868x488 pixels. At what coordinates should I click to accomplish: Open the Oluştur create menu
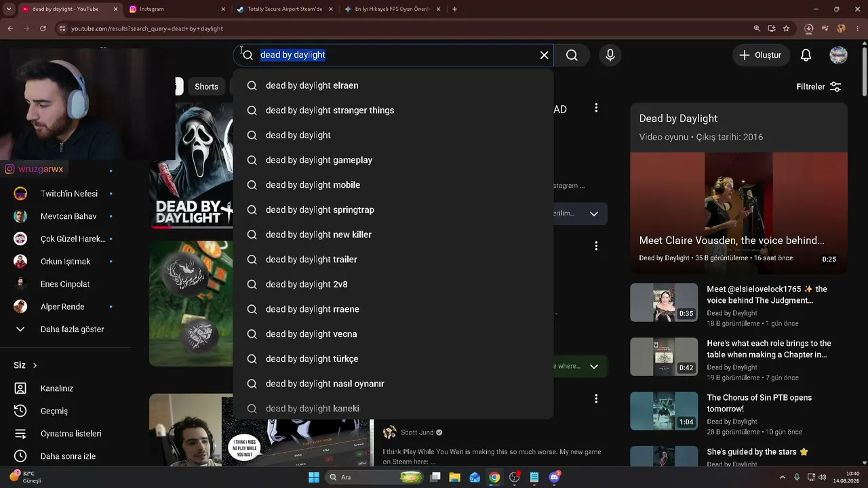(761, 55)
